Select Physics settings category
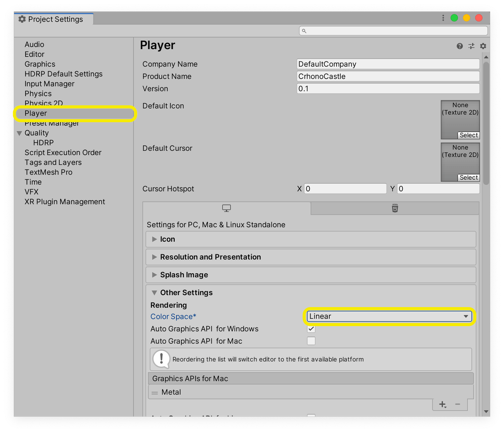This screenshot has width=504, height=433. 38,93
